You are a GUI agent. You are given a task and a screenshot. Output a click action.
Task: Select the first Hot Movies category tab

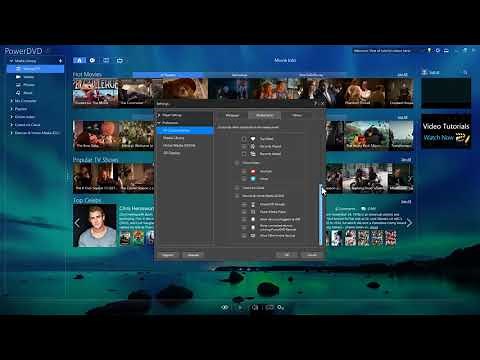(168, 75)
